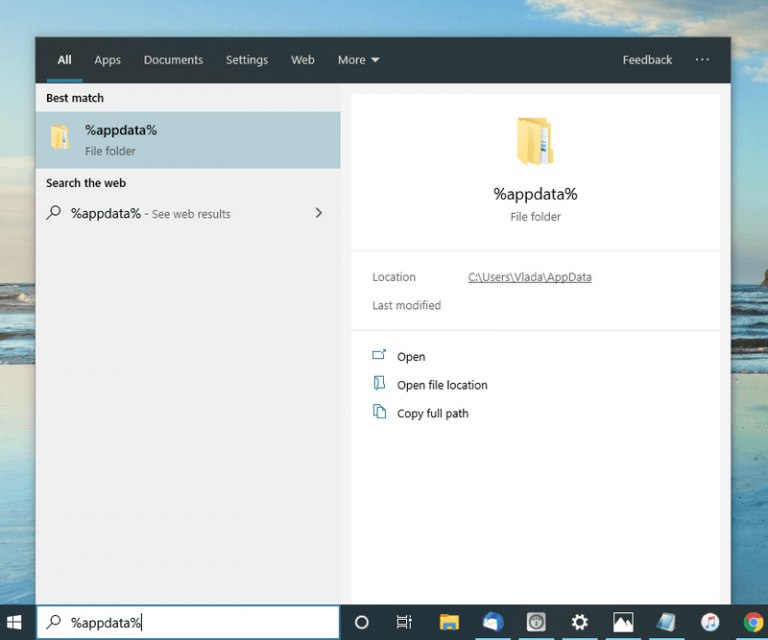The height and width of the screenshot is (640, 768).
Task: Switch to the Settings tab
Action: coord(246,60)
